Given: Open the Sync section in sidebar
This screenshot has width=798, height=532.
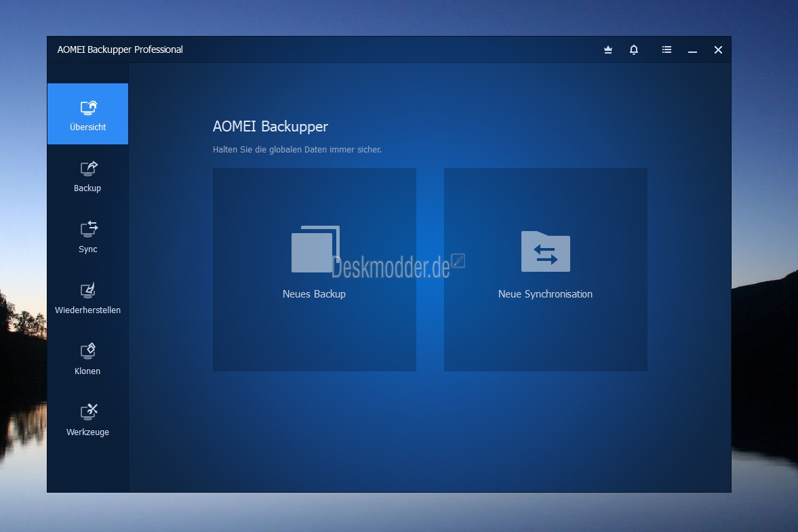Looking at the screenshot, I should coord(87,237).
